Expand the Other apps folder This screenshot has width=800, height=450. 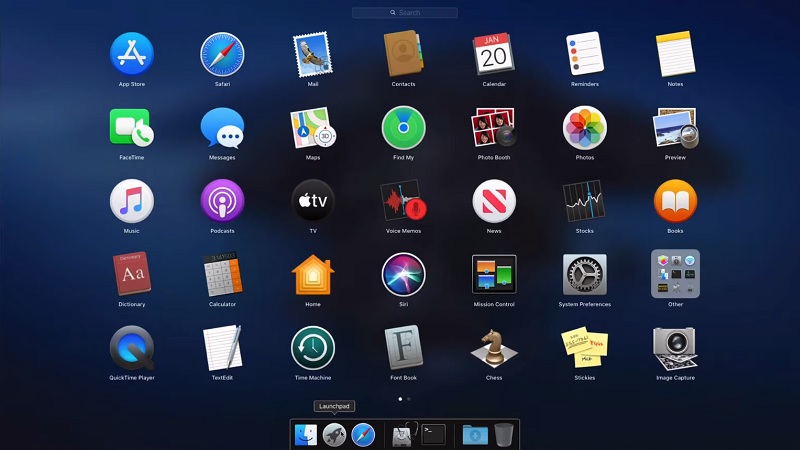pyautogui.click(x=675, y=273)
